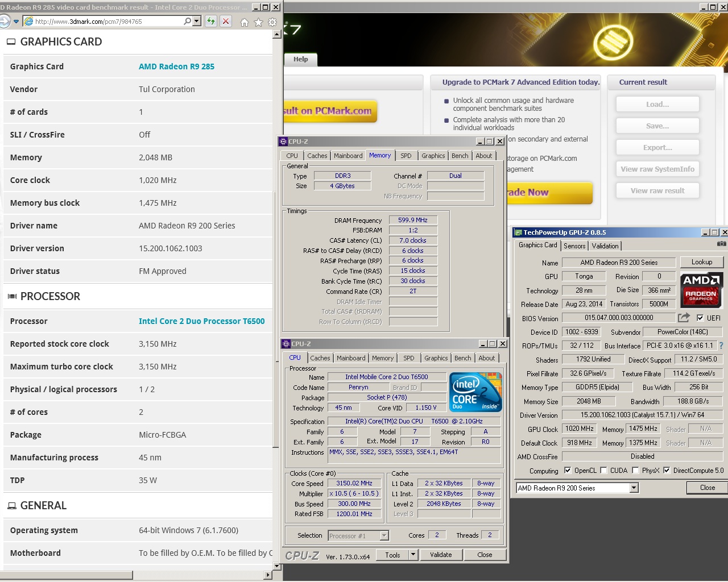Click the green refresh arrows icon
This screenshot has height=582, width=728.
211,21
